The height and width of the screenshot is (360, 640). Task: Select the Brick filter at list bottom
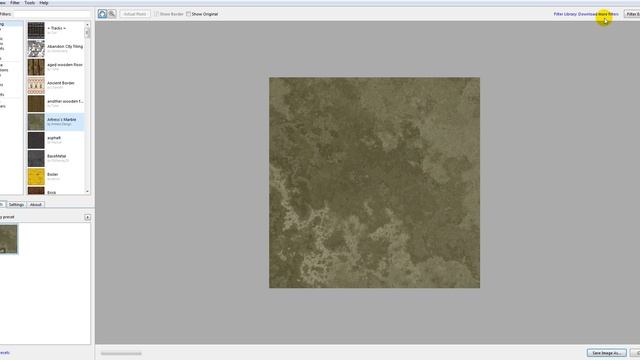point(56,191)
